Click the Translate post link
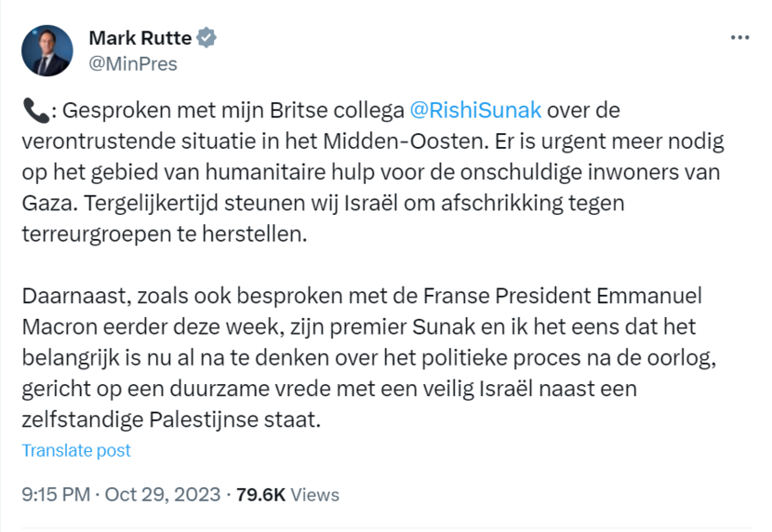Image resolution: width=772 pixels, height=532 pixels. click(76, 450)
